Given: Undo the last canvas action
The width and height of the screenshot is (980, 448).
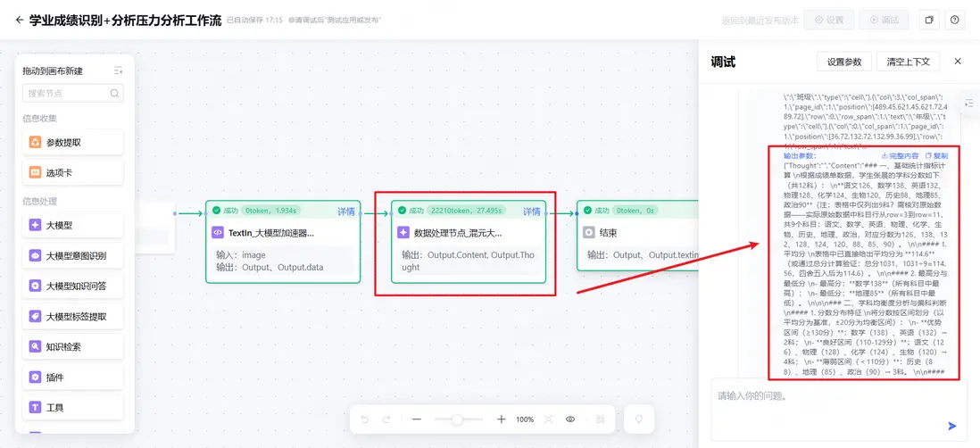Looking at the screenshot, I should (365, 419).
